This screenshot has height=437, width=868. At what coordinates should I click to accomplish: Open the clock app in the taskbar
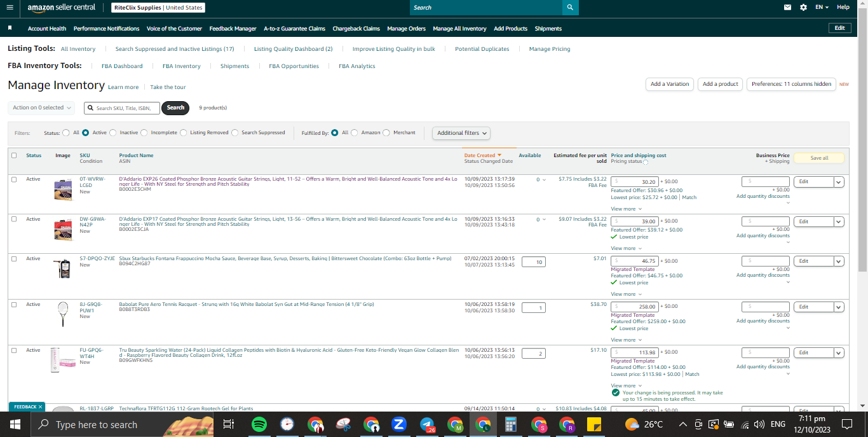pyautogui.click(x=287, y=424)
